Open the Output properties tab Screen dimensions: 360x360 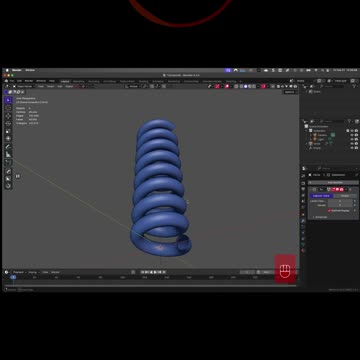point(303,189)
